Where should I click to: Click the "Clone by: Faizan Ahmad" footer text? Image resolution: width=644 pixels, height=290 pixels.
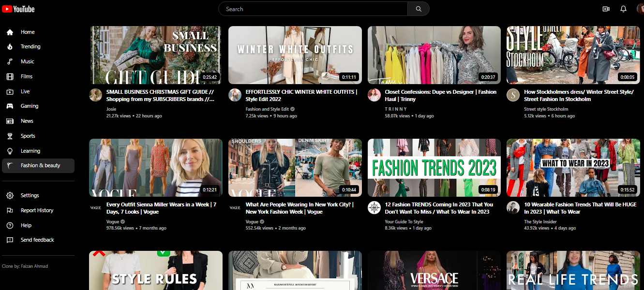click(25, 266)
